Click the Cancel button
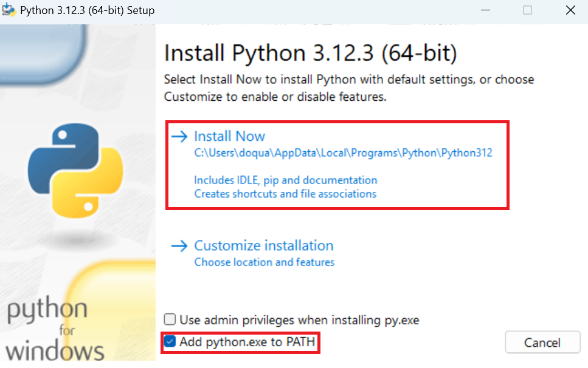588x368 pixels. coord(542,342)
